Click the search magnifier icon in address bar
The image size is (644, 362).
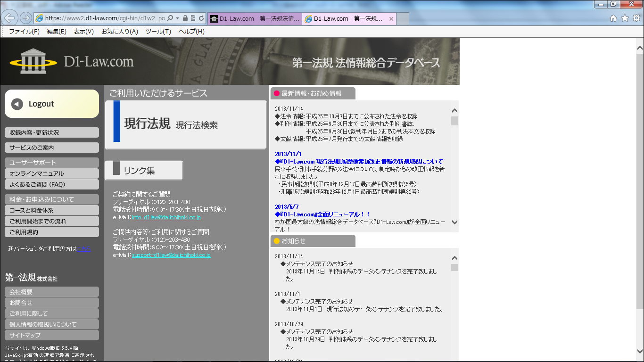click(170, 18)
